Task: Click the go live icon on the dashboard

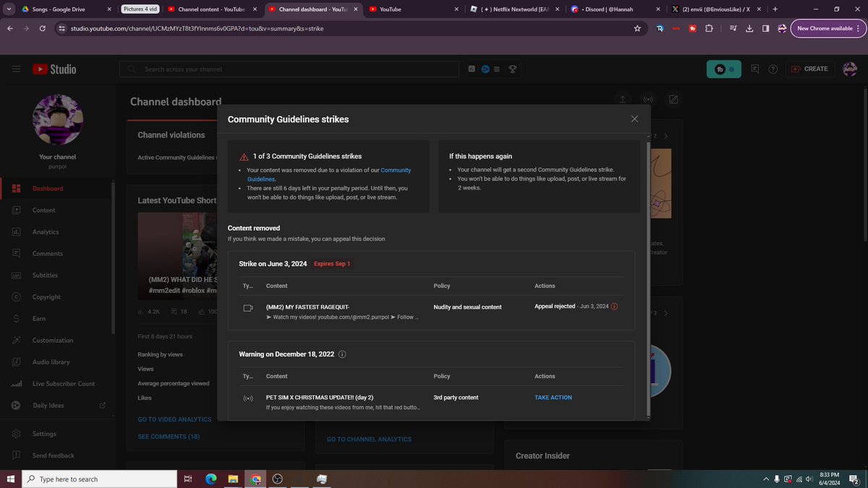Action: click(x=648, y=99)
